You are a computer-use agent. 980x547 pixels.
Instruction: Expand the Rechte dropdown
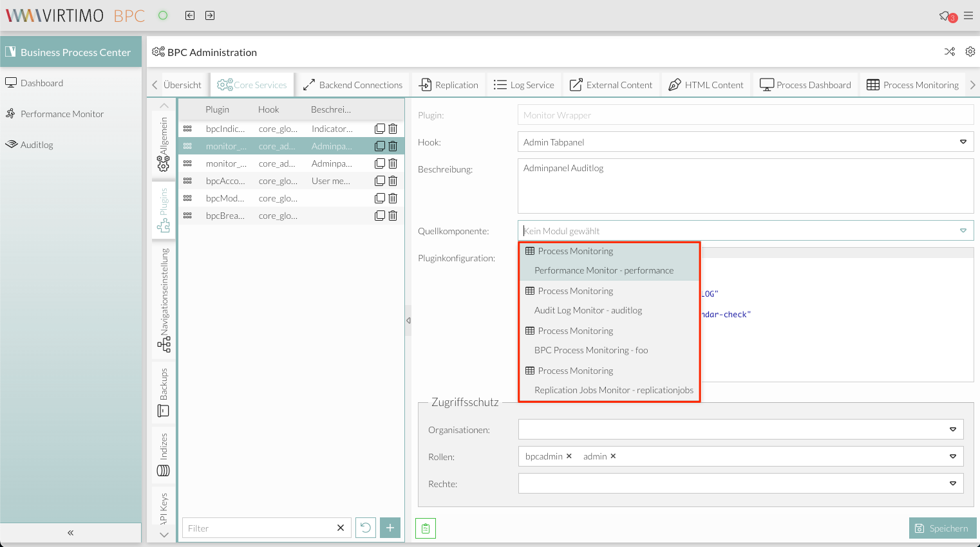(953, 483)
